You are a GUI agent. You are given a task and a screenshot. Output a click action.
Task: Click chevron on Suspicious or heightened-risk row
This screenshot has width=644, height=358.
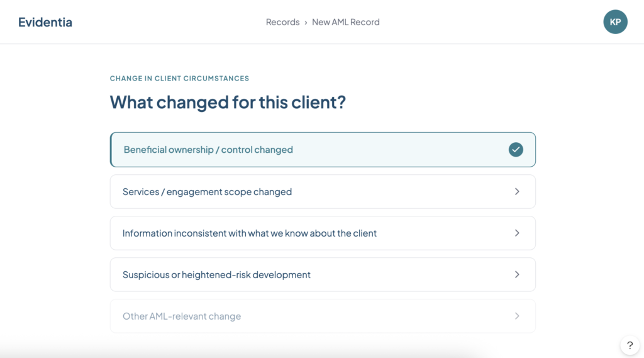(517, 274)
